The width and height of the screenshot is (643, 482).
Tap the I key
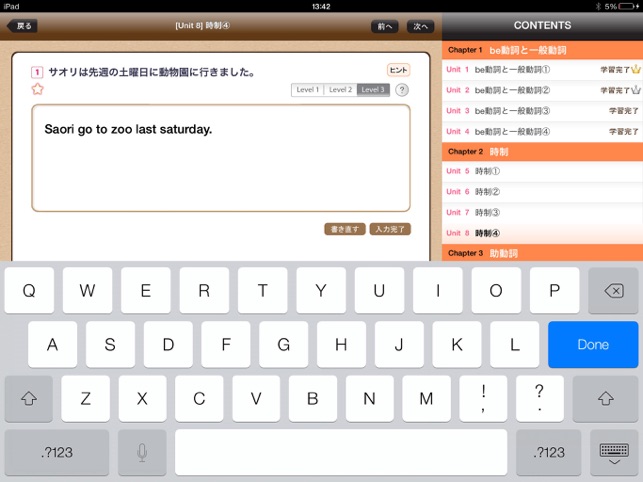(x=438, y=290)
